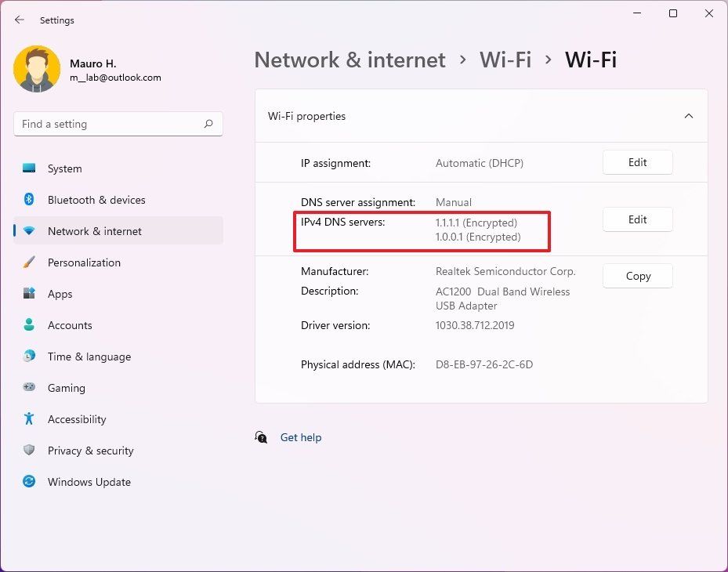Open Gaming settings

click(28, 388)
